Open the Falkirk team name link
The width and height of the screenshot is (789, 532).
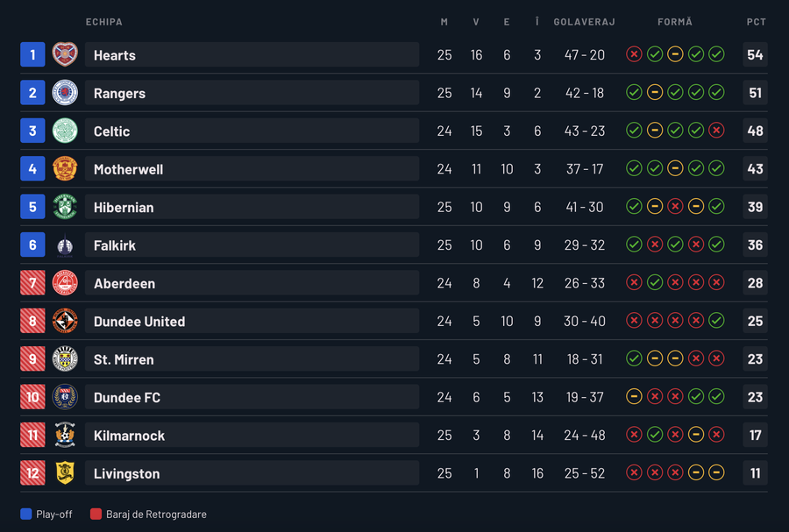(x=115, y=245)
